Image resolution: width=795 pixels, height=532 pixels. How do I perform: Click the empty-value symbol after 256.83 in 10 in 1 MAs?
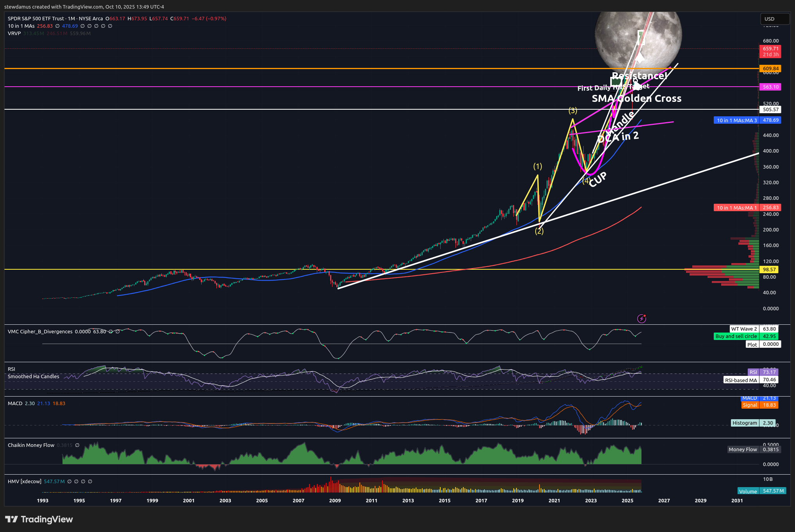[x=57, y=26]
